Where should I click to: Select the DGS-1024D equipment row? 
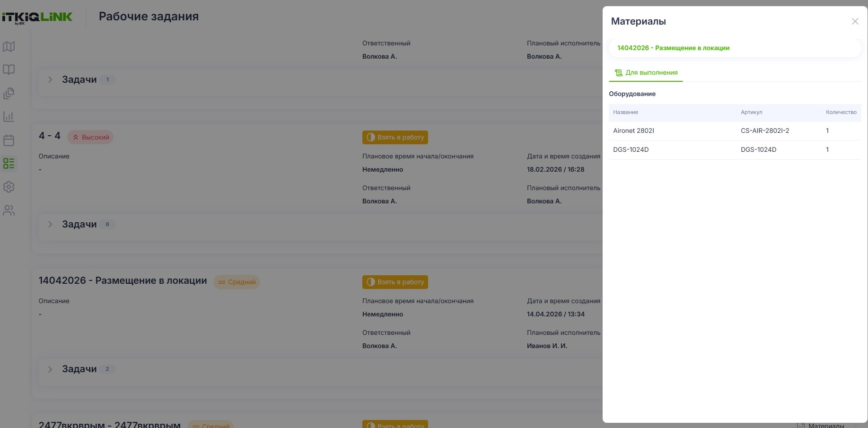[x=735, y=149]
